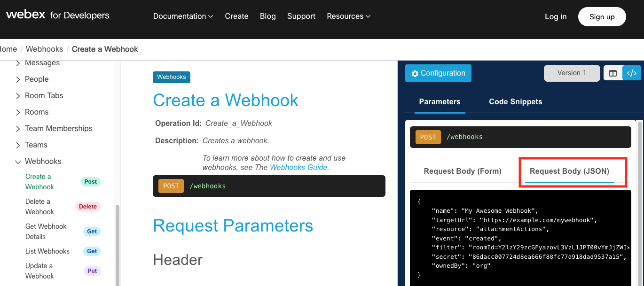Click the "filter" line in JSON body
Image resolution: width=644 pixels, height=286 pixels.
click(531, 247)
